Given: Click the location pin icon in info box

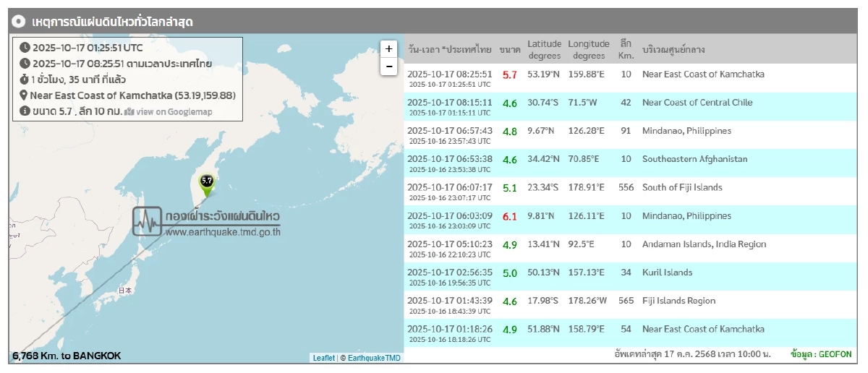Looking at the screenshot, I should pos(24,95).
